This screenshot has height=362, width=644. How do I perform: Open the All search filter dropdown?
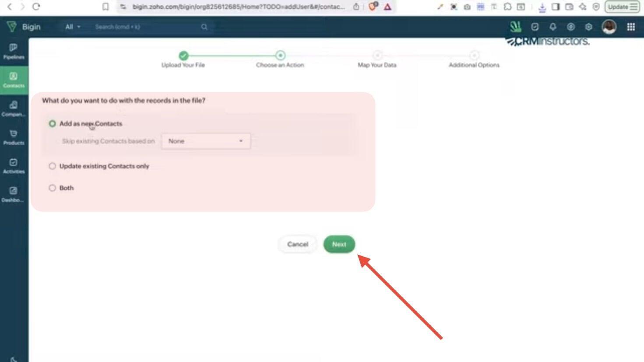(73, 27)
